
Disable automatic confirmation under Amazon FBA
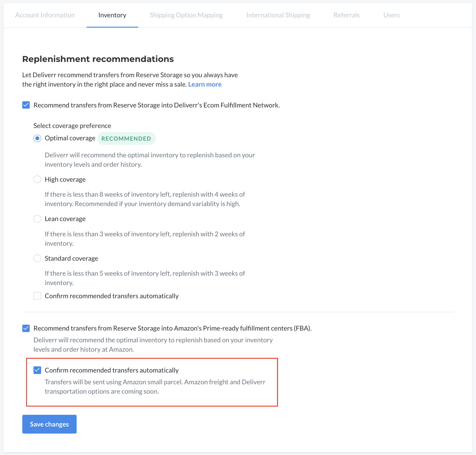(x=37, y=370)
